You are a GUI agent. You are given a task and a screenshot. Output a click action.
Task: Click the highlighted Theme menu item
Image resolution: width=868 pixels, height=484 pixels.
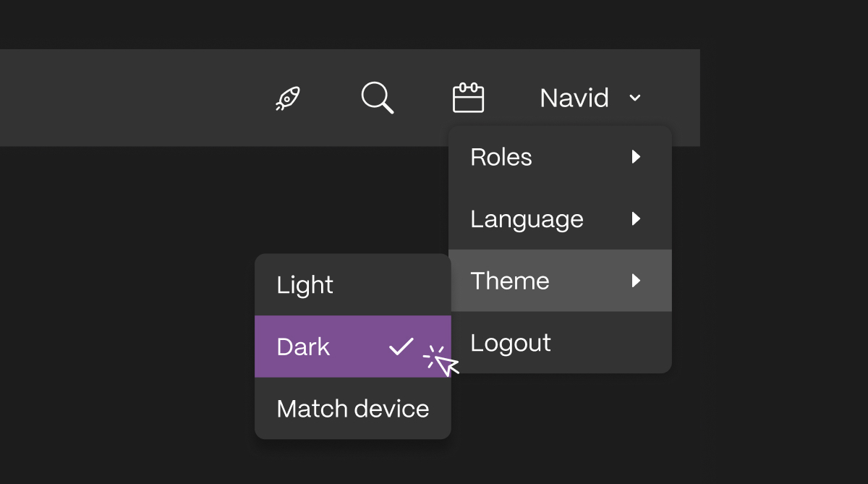point(560,281)
